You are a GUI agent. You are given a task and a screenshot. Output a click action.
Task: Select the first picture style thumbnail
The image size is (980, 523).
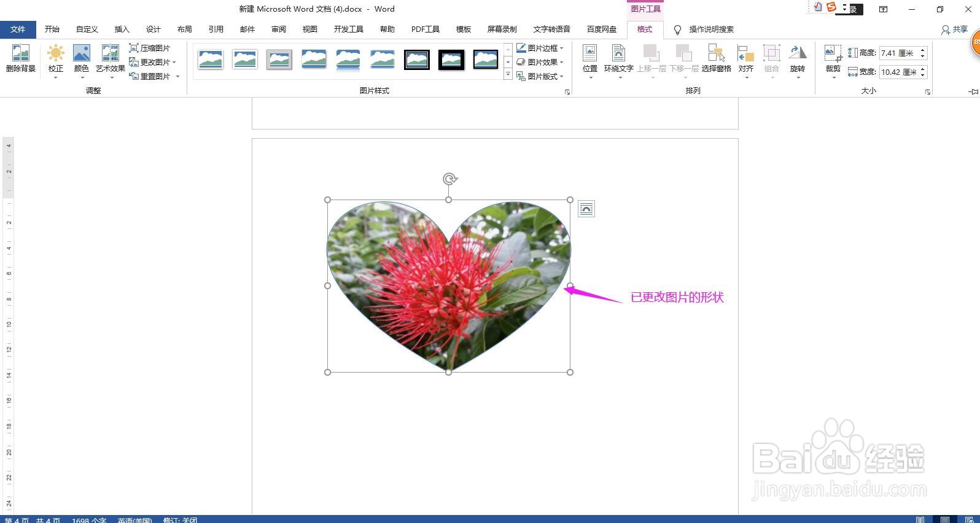click(x=211, y=60)
